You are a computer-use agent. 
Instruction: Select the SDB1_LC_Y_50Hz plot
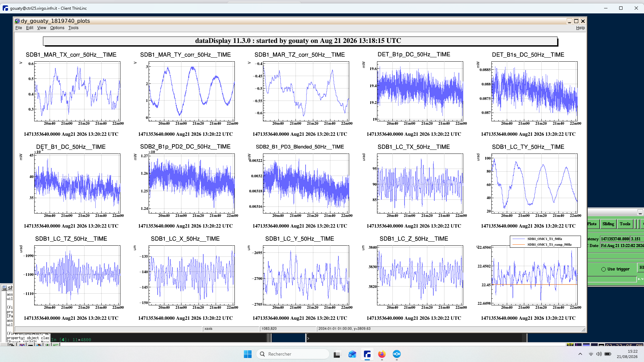click(306, 275)
